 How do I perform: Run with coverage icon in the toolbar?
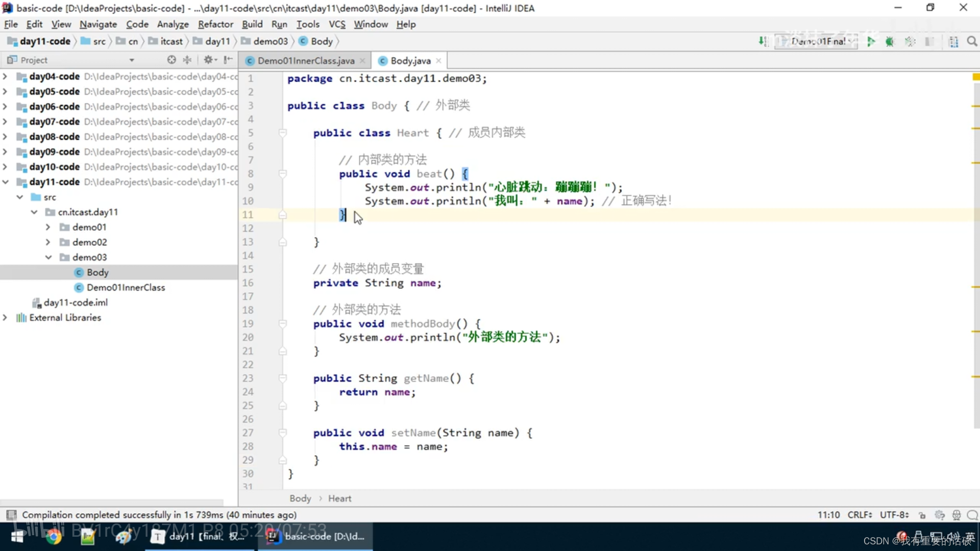point(910,41)
